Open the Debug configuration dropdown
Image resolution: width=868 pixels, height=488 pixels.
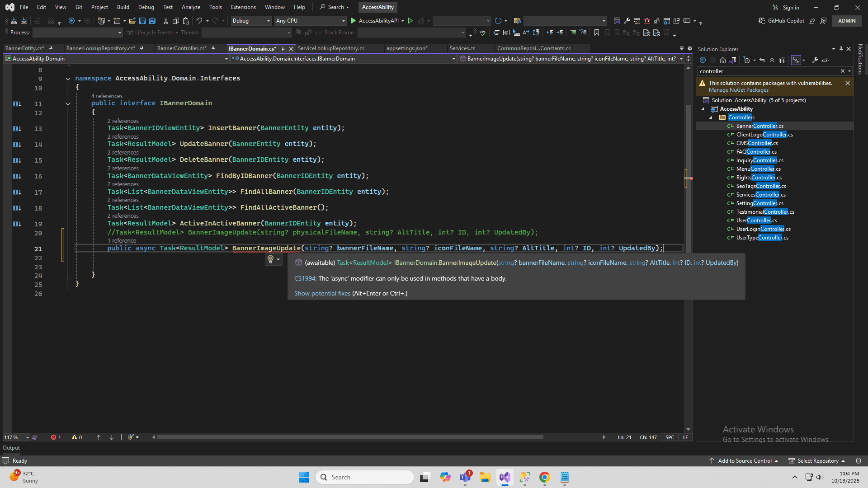251,21
